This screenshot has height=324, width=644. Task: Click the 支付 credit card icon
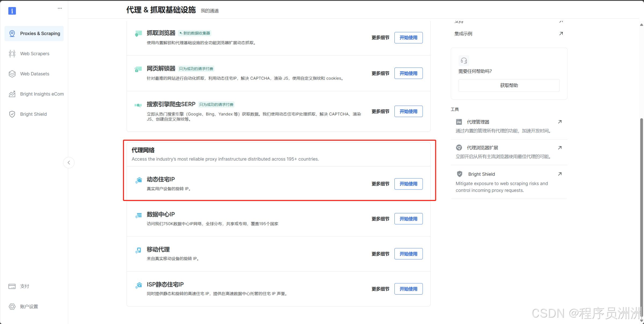(x=12, y=286)
